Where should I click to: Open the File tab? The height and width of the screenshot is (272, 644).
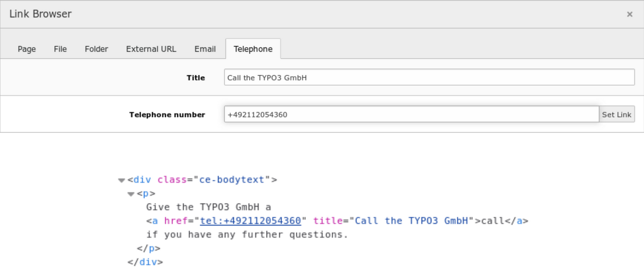coord(60,49)
